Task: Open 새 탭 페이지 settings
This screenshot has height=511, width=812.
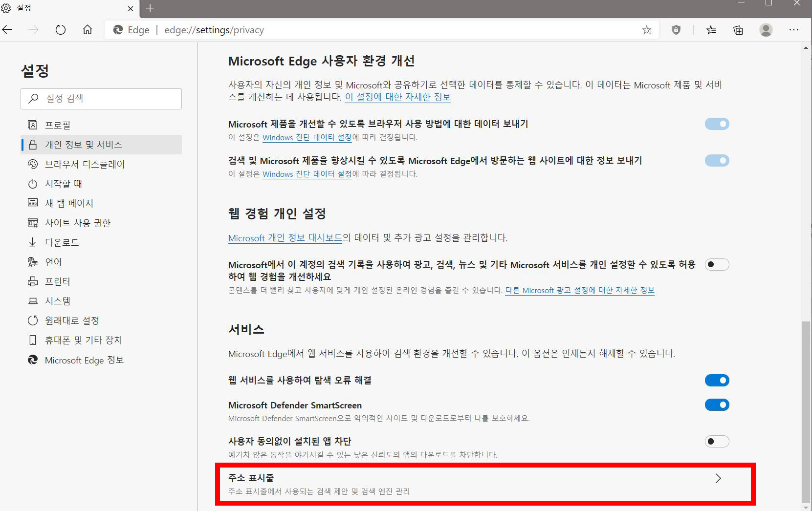Action: click(101, 203)
